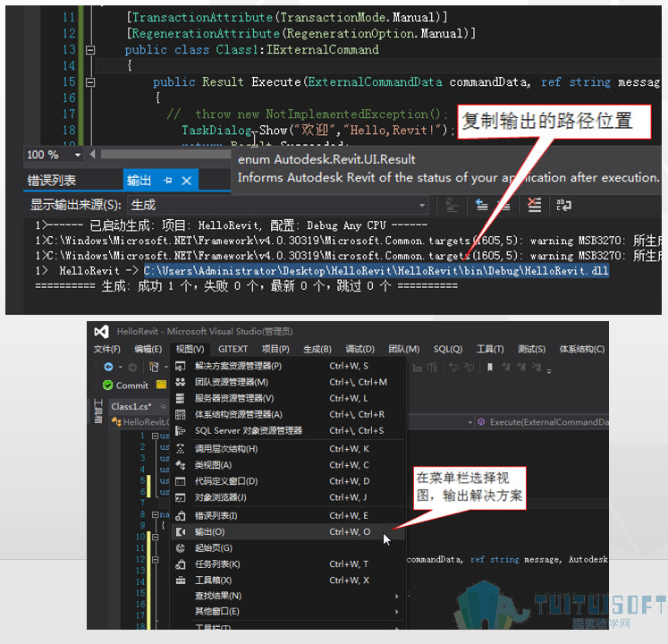Click the navigate backward arrow icon
Screen dimensions: 668x644
pyautogui.click(x=108, y=367)
